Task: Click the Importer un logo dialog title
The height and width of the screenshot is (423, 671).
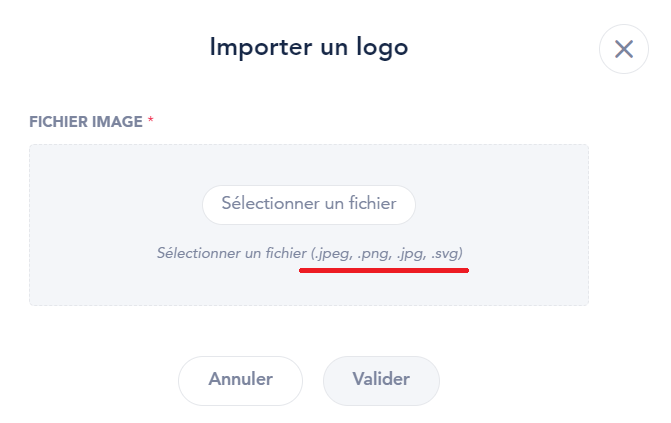Action: point(309,47)
